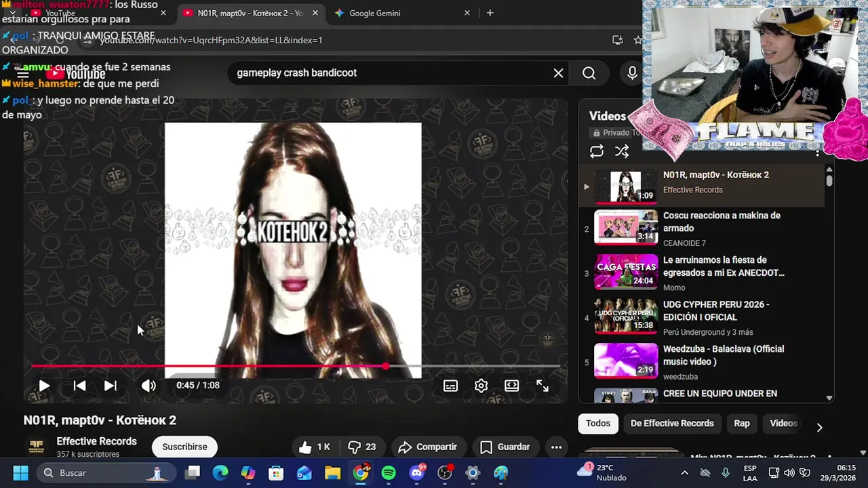The height and width of the screenshot is (488, 868).
Task: Toggle playlist shuffle
Action: pos(622,151)
